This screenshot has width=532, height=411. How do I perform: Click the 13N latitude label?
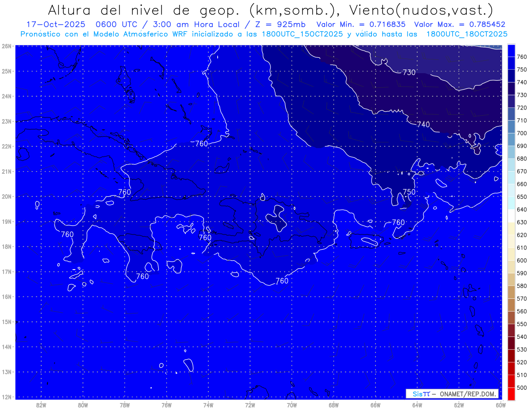(x=7, y=372)
